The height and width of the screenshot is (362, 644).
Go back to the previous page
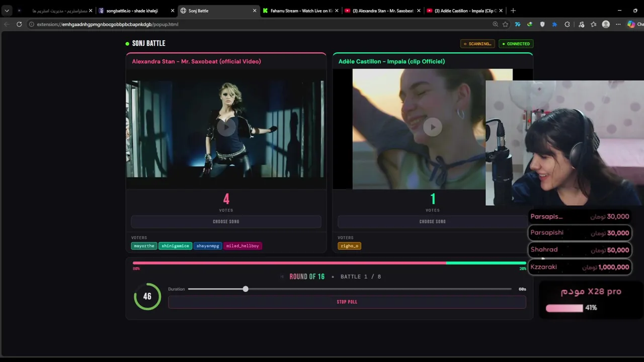[7, 24]
